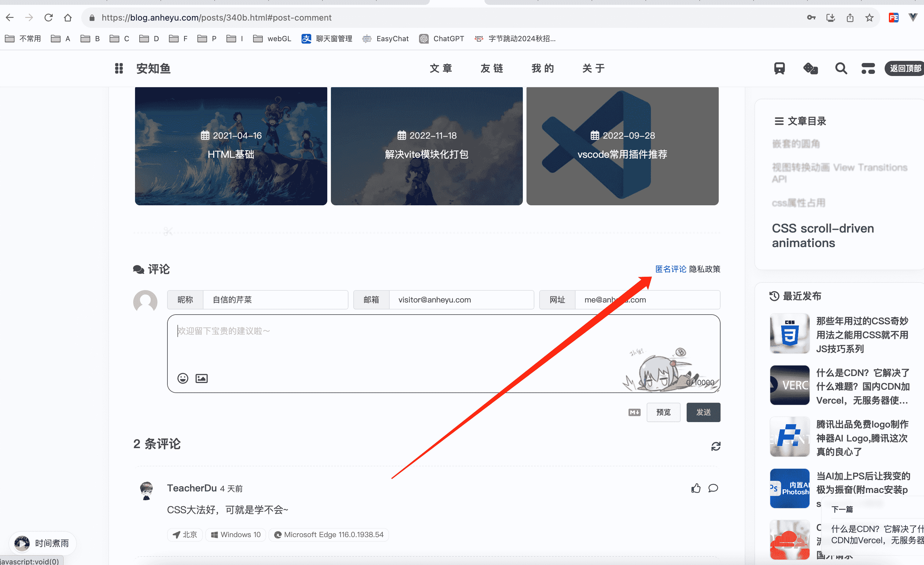Open the 字节跳动2024秋招 bookmark
Screen dimensions: 924x565
(515, 38)
